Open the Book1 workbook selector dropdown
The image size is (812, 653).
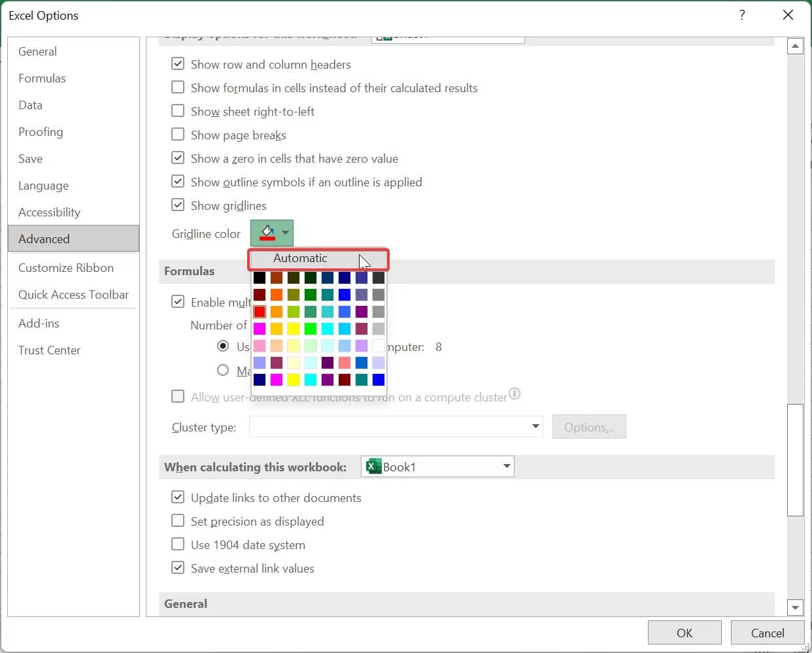[506, 466]
